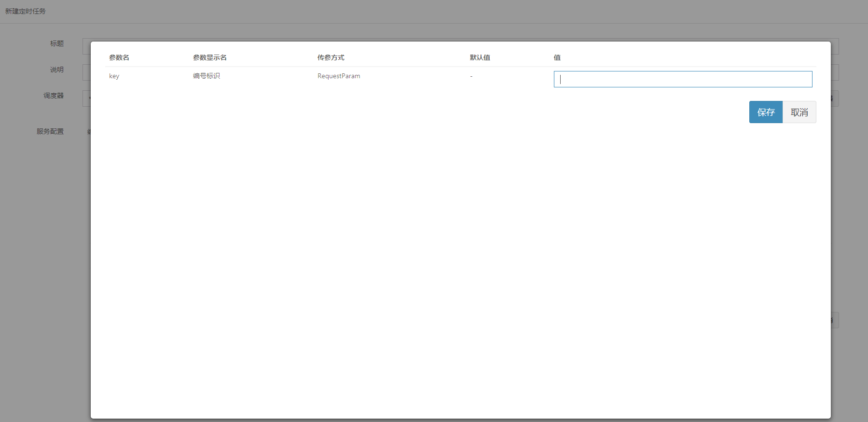Click the 调度器 label in background form
Screen dimensions: 868x422
pyautogui.click(x=54, y=96)
